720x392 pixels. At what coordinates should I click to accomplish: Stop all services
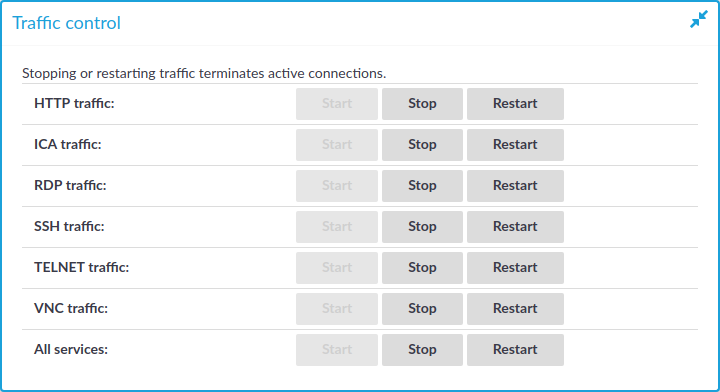(x=422, y=350)
